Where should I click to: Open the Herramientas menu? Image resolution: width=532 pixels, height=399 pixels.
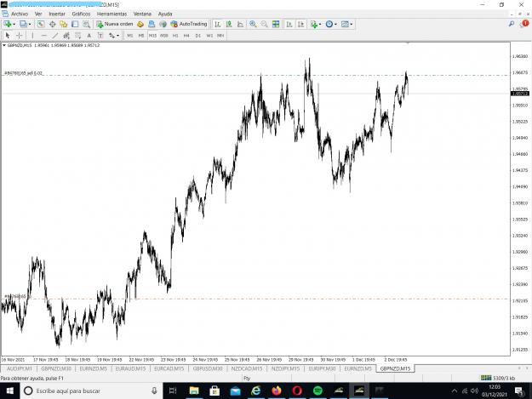112,14
